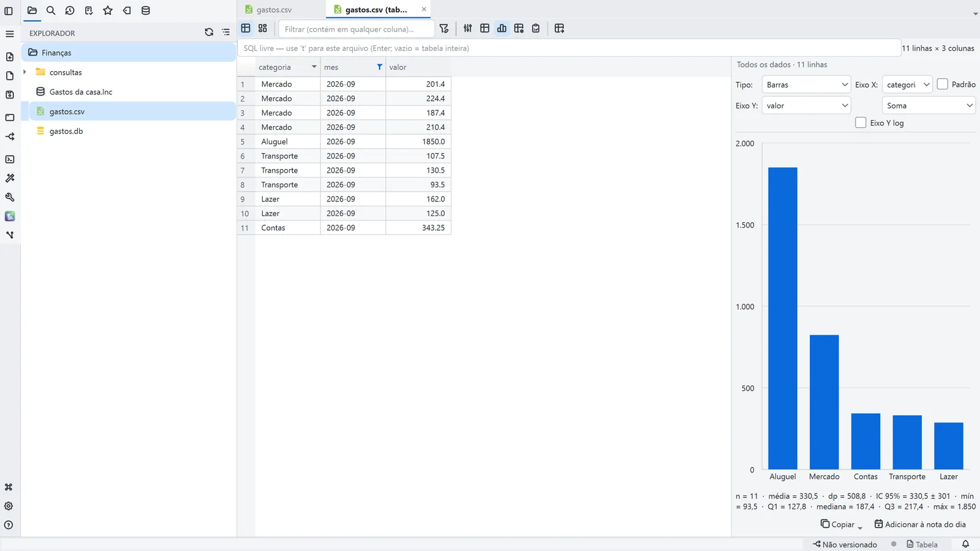Open the database icon in top toolbar
The width and height of the screenshot is (980, 551).
click(146, 10)
